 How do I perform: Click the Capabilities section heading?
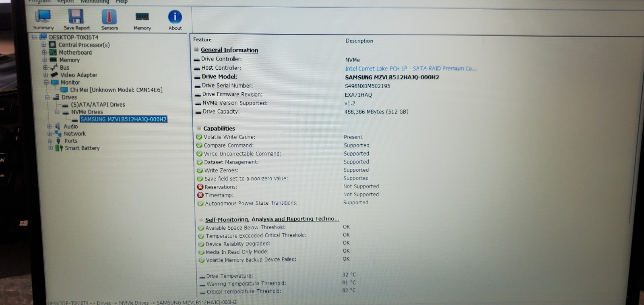pos(219,129)
